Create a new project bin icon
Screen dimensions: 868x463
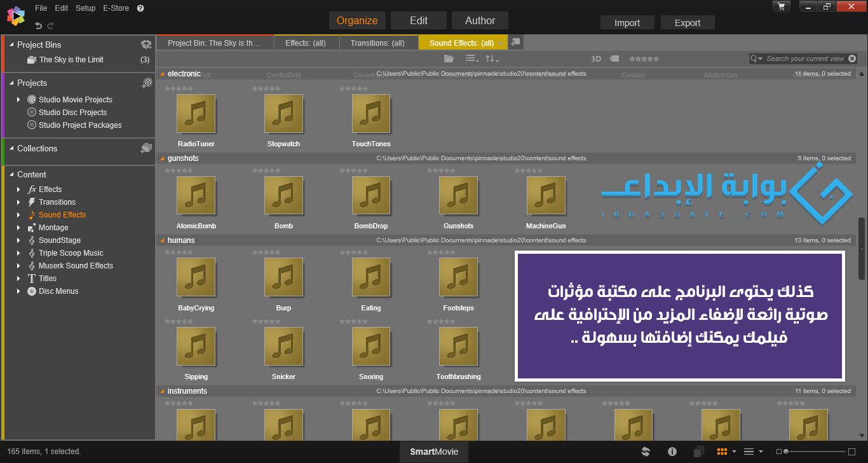(146, 45)
